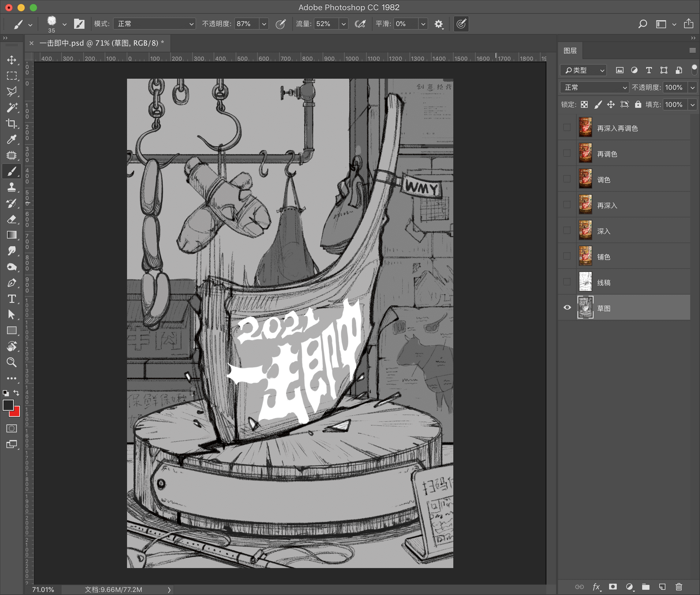Select the Hand tool
Viewport: 700px width, 595px height.
pos(11,346)
